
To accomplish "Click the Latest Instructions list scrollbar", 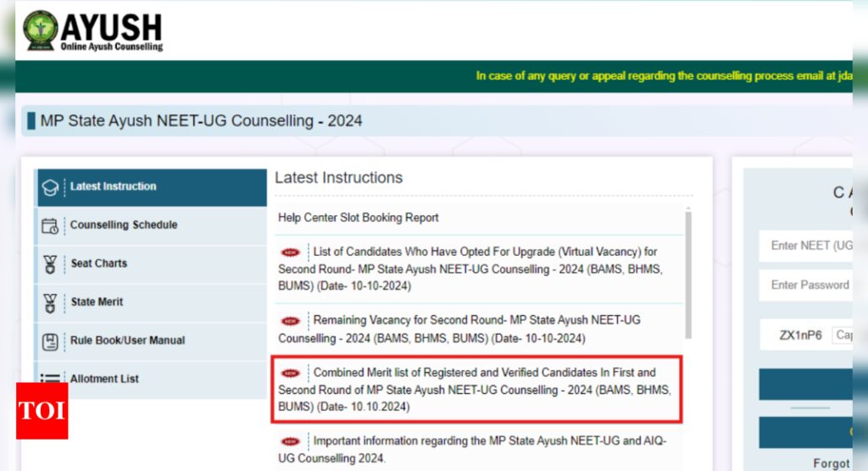I will [x=688, y=274].
